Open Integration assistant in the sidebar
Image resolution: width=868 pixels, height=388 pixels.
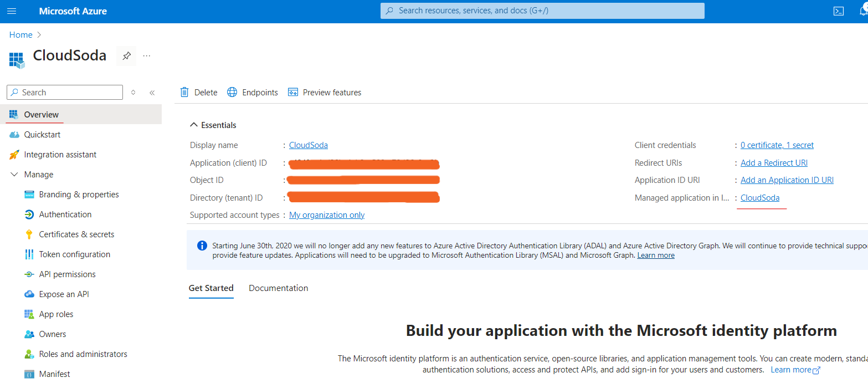click(60, 155)
